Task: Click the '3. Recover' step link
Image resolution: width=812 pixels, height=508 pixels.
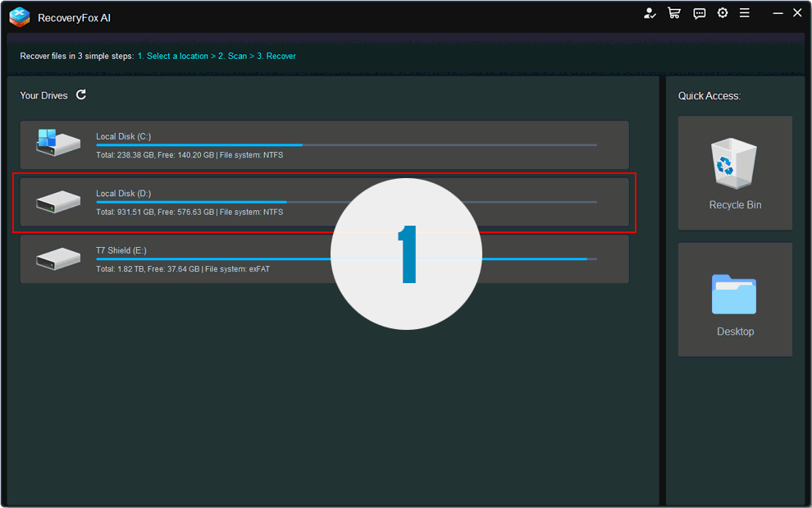Action: point(277,56)
